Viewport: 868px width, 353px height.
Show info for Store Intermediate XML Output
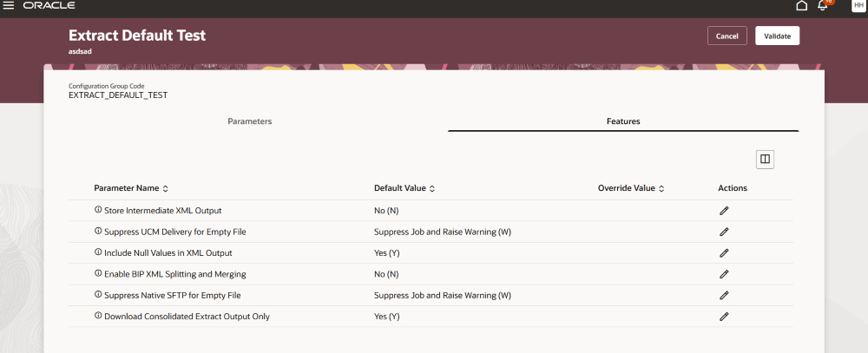click(x=99, y=210)
